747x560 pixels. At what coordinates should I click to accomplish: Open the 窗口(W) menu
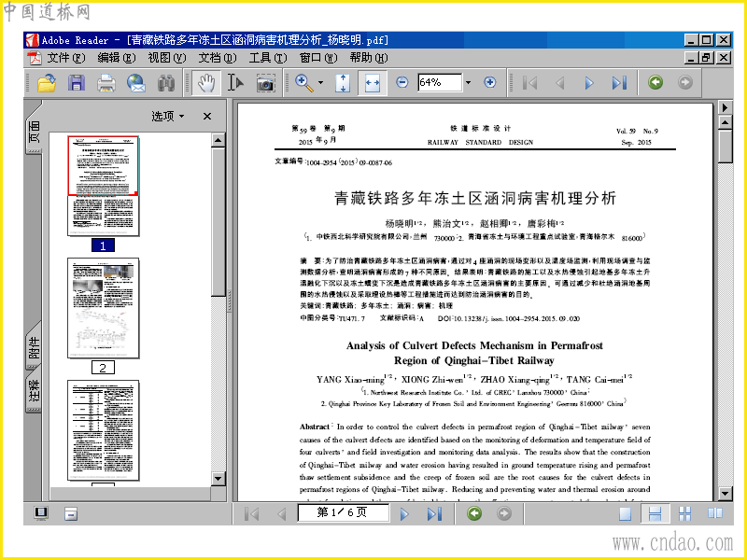click(318, 58)
